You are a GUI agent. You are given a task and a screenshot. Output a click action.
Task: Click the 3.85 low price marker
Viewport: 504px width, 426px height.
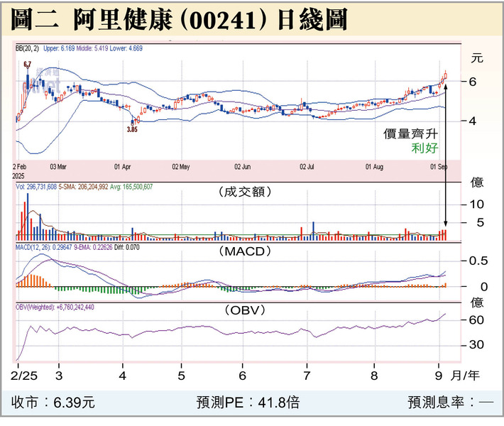tap(132, 129)
